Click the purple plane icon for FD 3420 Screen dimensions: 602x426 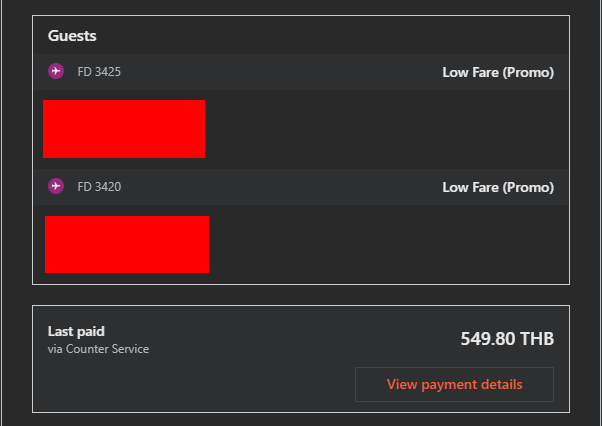coord(56,186)
